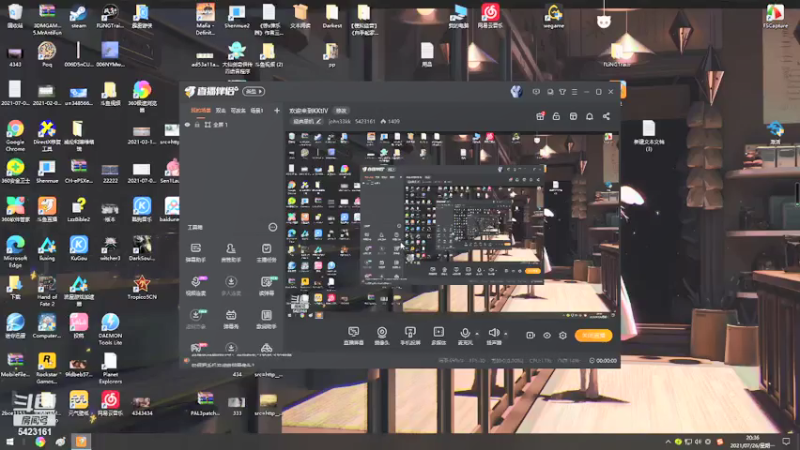Toggle lock of fullscreen 1 source
The image size is (800, 450).
(197, 124)
